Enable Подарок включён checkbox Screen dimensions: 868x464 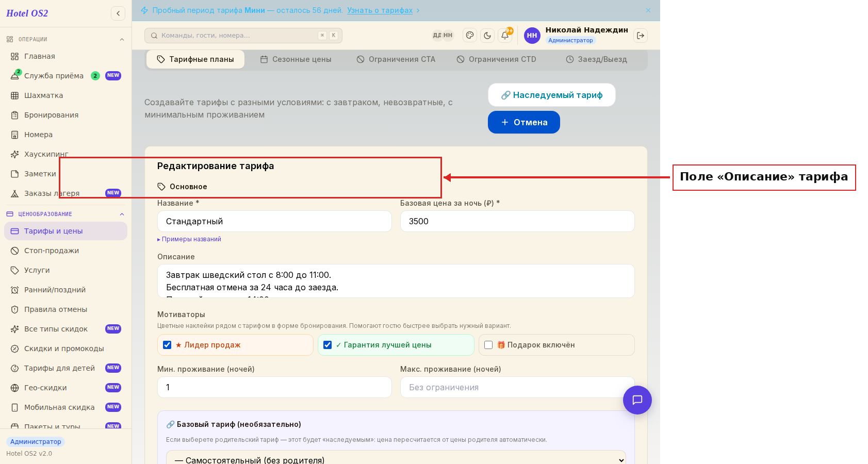(x=488, y=345)
